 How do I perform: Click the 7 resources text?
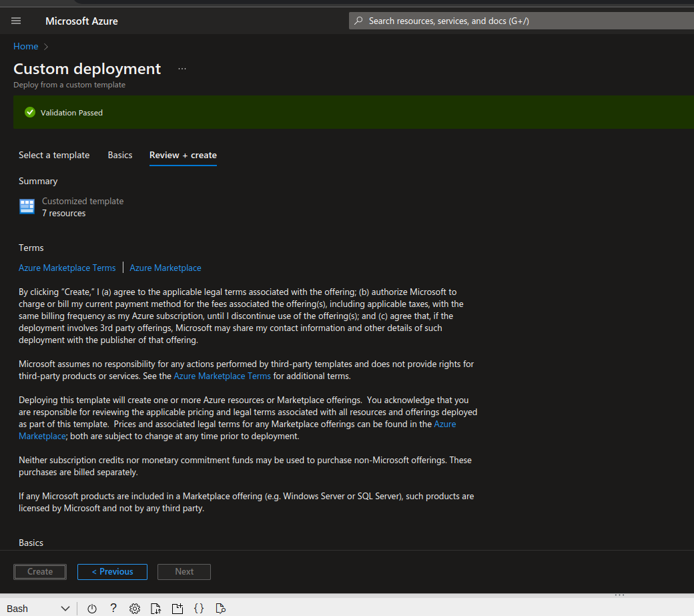[x=64, y=214]
